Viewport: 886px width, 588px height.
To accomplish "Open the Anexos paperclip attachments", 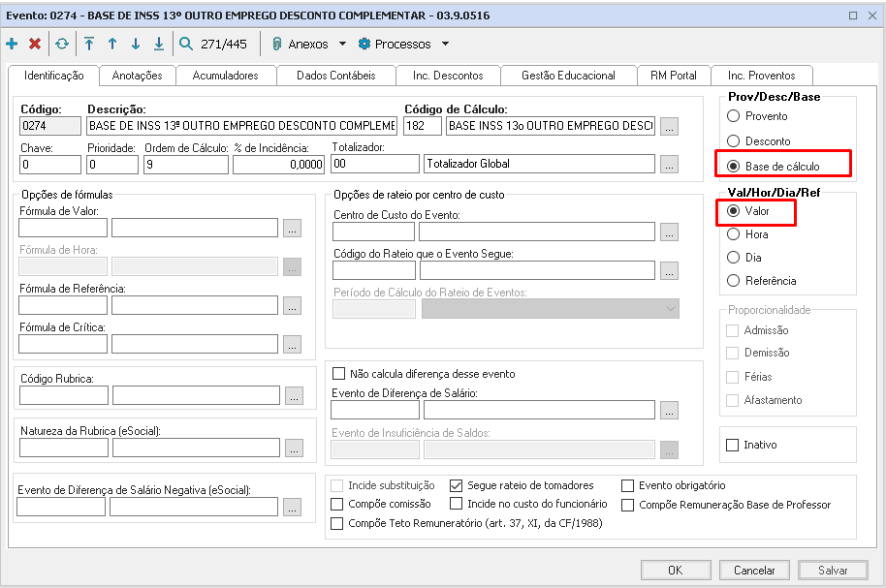I will click(x=301, y=44).
